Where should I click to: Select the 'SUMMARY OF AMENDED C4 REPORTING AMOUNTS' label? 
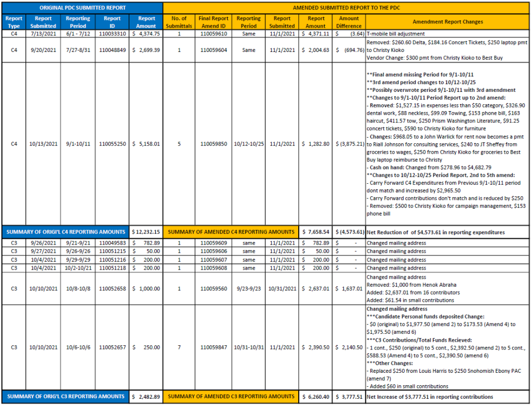pos(230,232)
